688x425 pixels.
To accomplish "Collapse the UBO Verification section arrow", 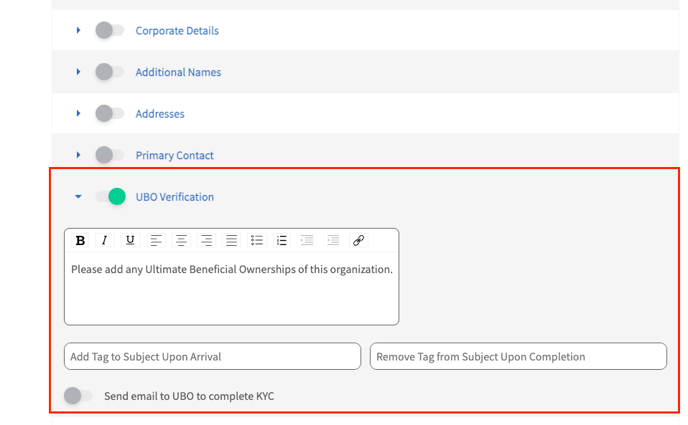I will [x=78, y=196].
